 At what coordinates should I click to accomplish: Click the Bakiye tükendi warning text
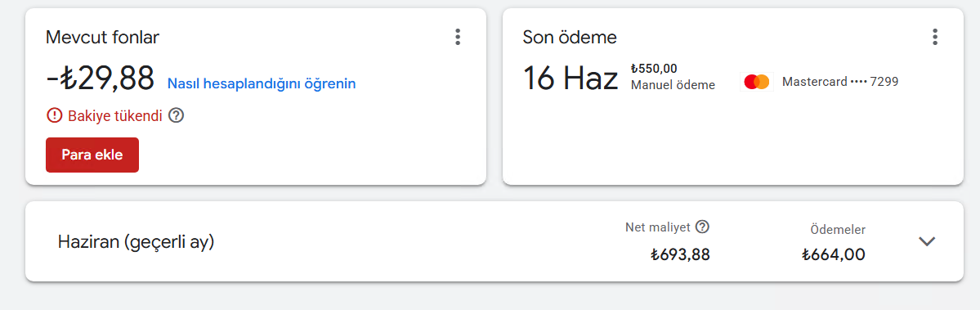115,115
